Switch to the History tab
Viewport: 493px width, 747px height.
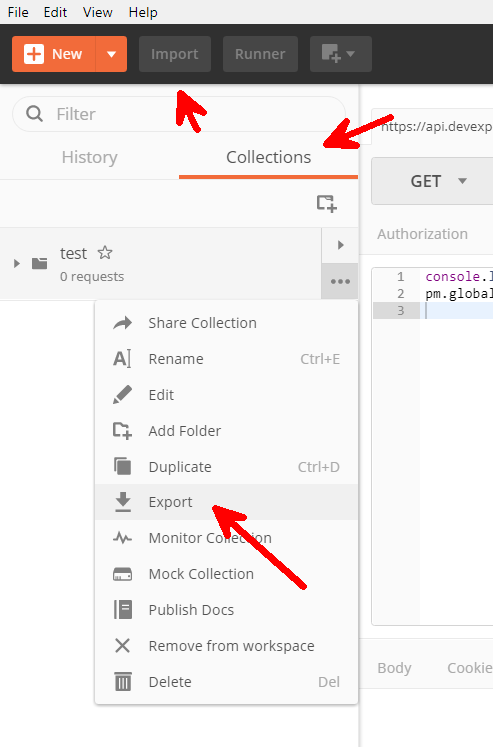click(x=90, y=157)
